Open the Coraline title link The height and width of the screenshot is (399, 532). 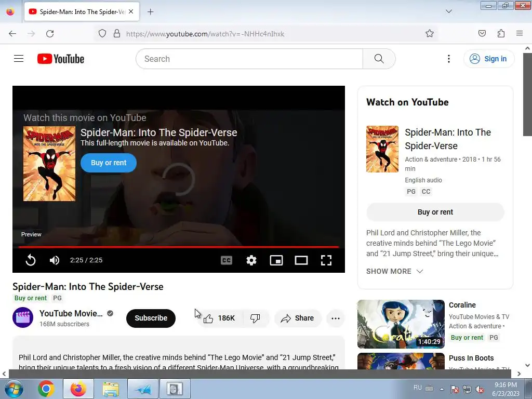click(x=462, y=305)
